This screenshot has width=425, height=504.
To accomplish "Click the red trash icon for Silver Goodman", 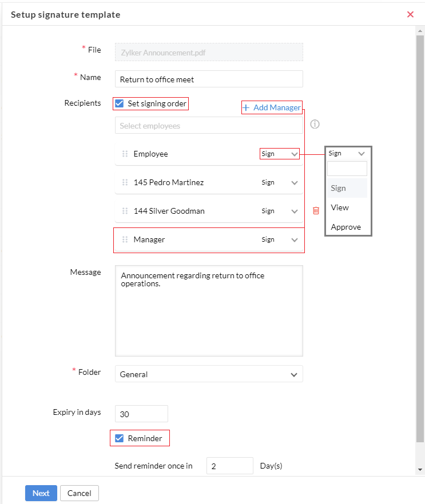I will point(316,211).
